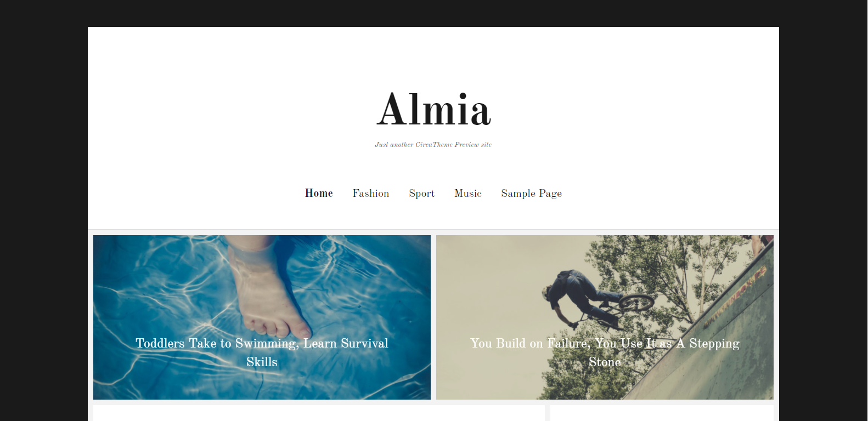This screenshot has width=868, height=421.
Task: Click the word Stone in the BMX headline
Action: 605,362
